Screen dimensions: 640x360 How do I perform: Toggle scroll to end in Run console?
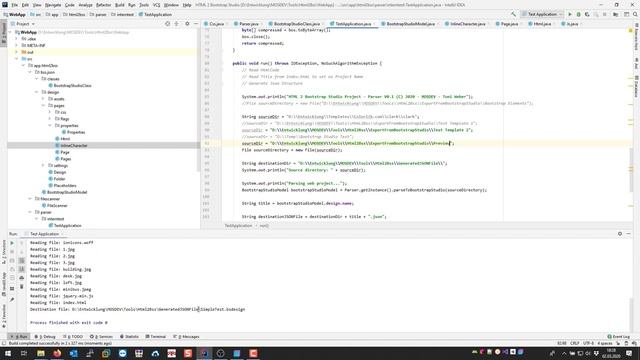[x=22, y=269]
